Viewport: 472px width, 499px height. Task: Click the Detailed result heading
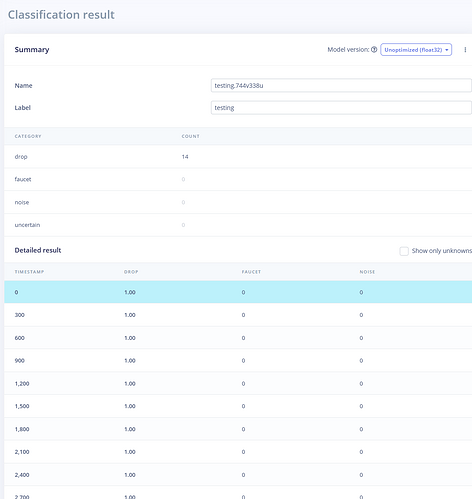tap(38, 250)
